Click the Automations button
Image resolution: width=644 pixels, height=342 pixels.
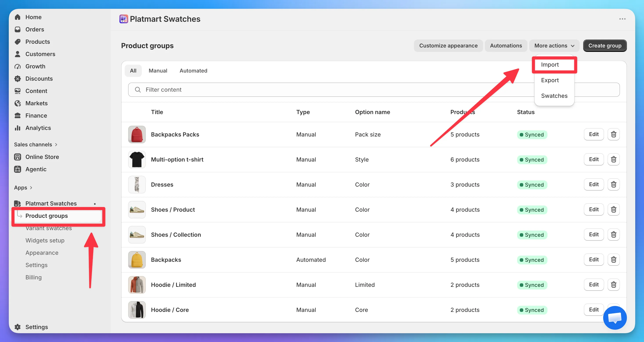point(506,45)
